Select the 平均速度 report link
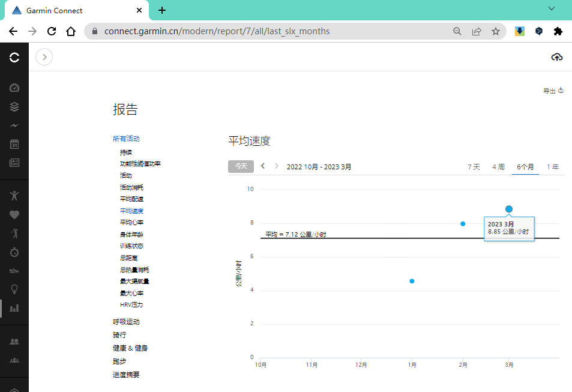The height and width of the screenshot is (392, 572). tap(131, 211)
